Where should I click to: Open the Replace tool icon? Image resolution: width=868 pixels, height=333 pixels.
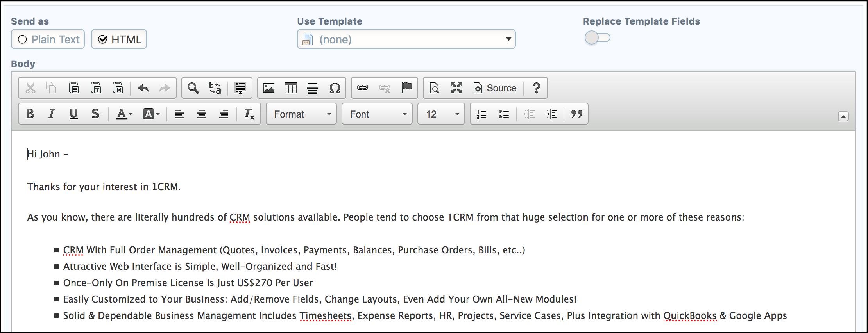coord(215,88)
